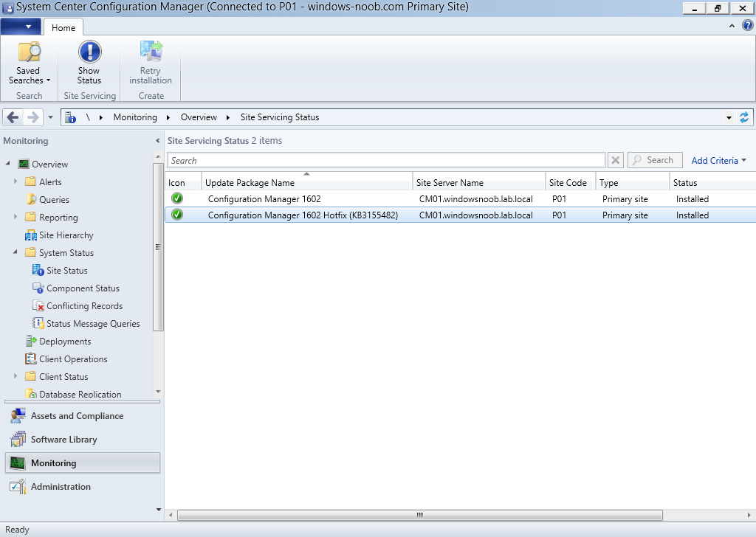Image resolution: width=756 pixels, height=537 pixels.
Task: Open the Status Message Queries icon
Action: pyautogui.click(x=38, y=324)
